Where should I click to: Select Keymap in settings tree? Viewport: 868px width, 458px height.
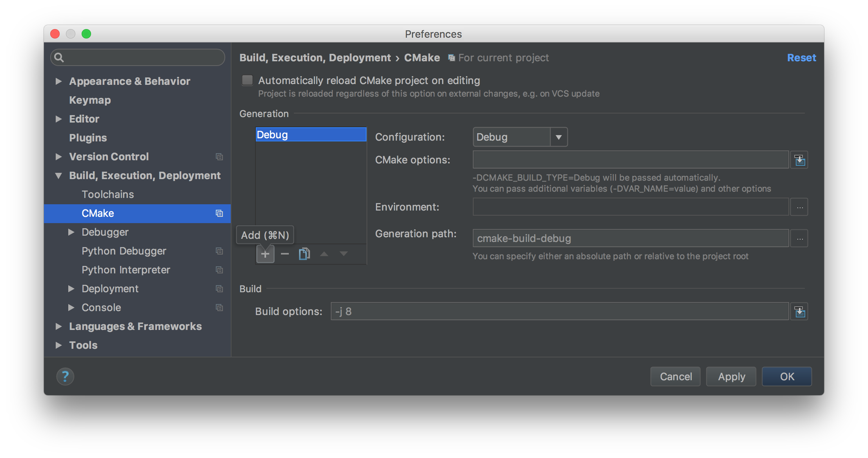(x=90, y=100)
